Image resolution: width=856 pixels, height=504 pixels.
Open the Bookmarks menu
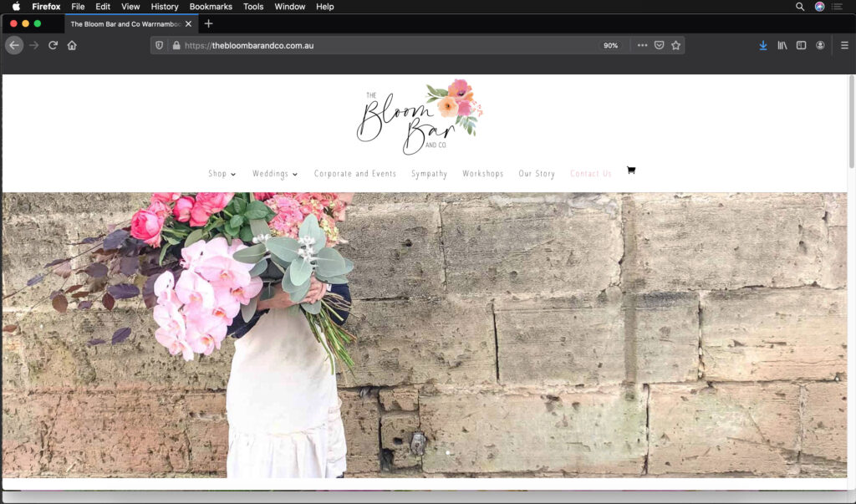coord(211,7)
